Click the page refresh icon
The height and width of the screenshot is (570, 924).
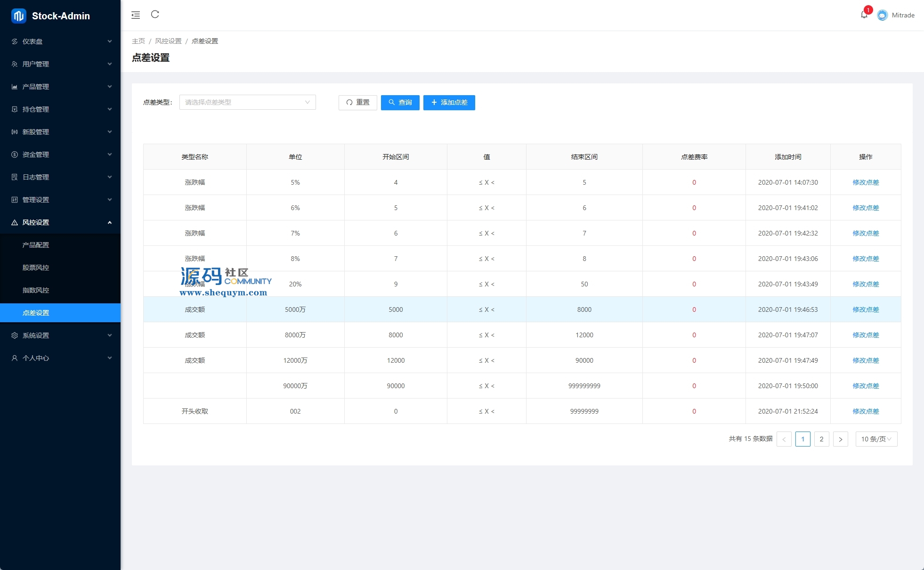[x=155, y=15]
